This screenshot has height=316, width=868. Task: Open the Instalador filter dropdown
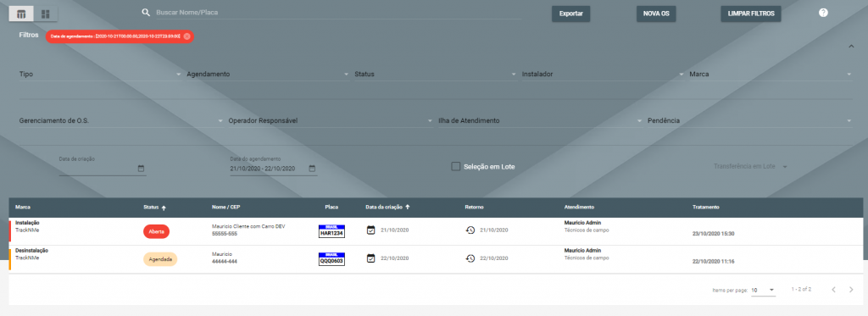[604, 75]
